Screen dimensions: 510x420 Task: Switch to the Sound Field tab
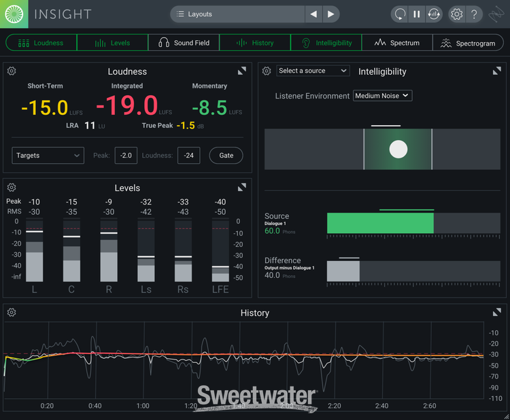pos(184,43)
